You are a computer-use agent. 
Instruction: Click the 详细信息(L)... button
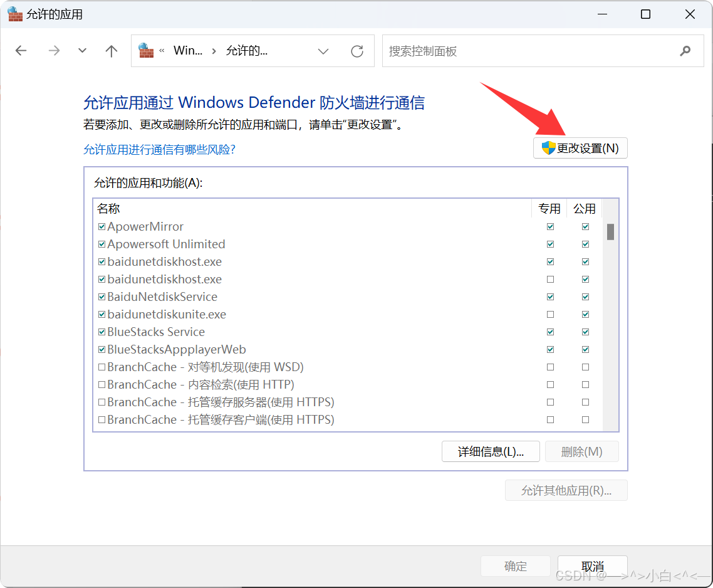point(491,451)
